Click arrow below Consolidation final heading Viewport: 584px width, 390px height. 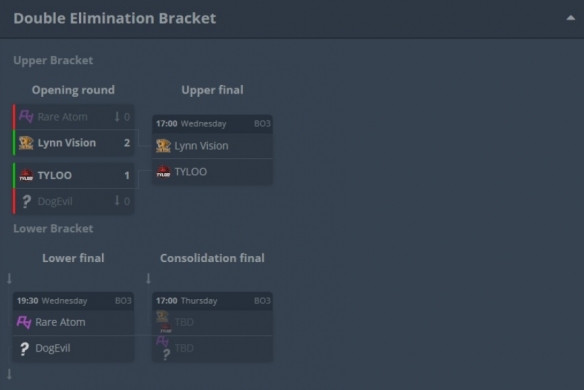coord(148,278)
